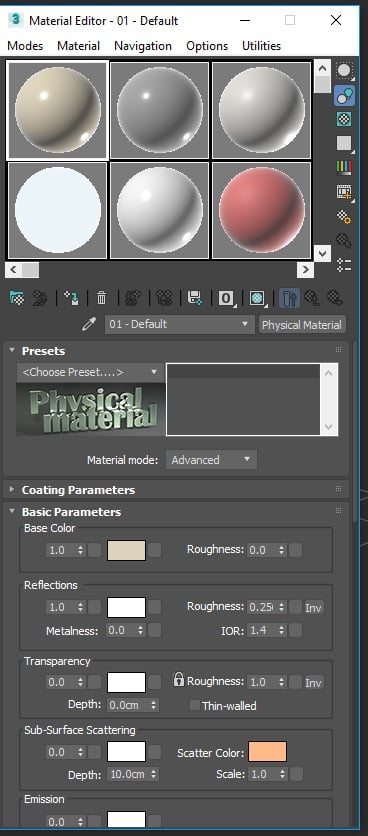Select the red sphere sample slot
368x836 pixels.
tap(262, 210)
